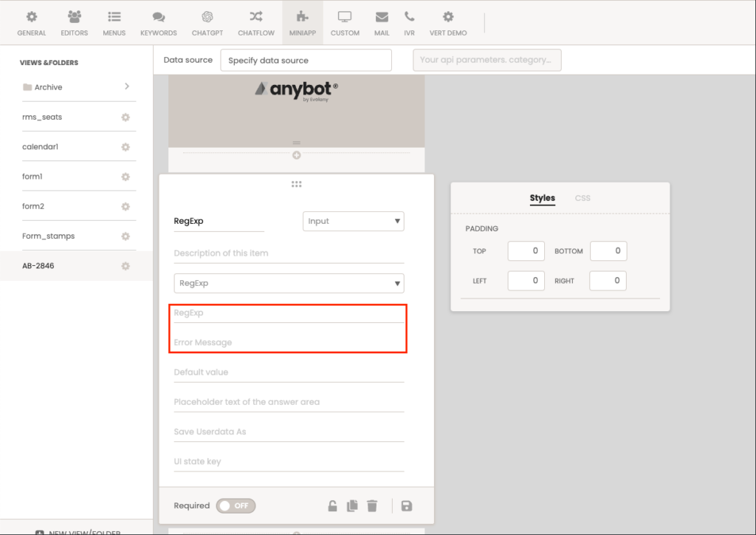The width and height of the screenshot is (756, 535).
Task: Select the calendar1 view
Action: point(41,147)
